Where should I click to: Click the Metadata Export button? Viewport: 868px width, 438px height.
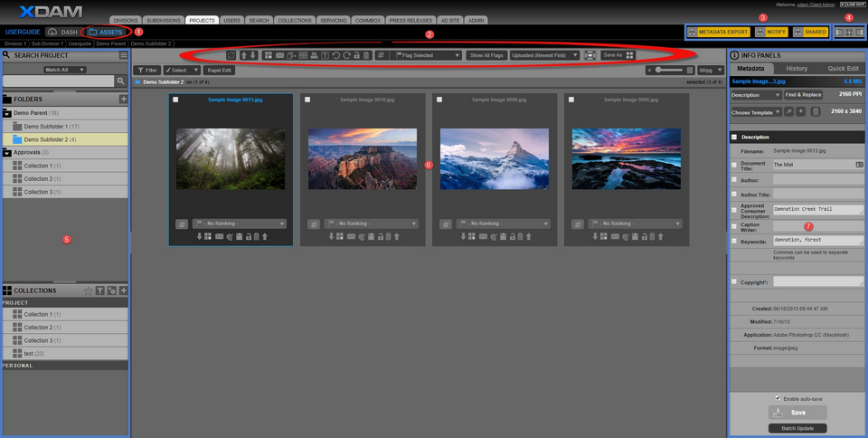719,32
